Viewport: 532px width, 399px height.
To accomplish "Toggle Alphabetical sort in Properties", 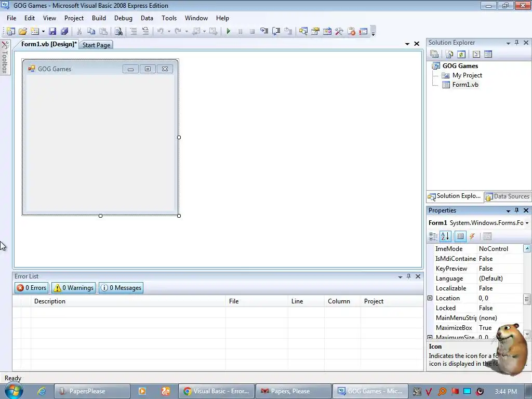I will pos(445,236).
